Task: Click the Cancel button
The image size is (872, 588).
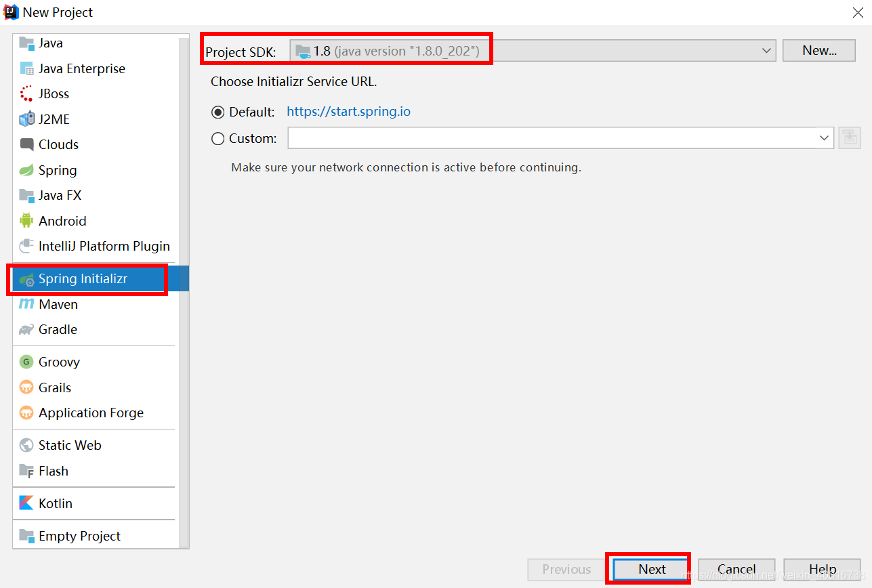Action: [736, 570]
